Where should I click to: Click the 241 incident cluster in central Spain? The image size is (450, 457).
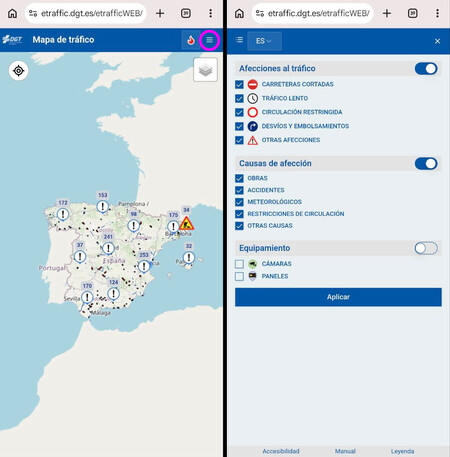(108, 248)
